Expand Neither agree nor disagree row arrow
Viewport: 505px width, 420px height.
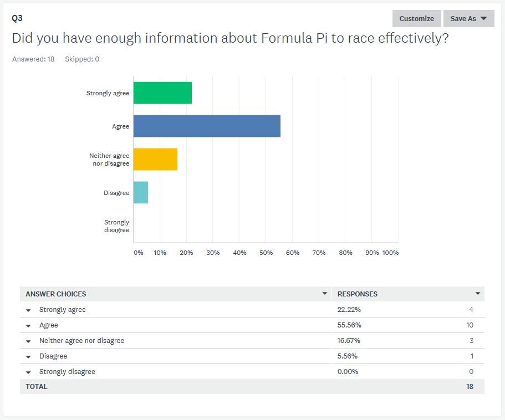[28, 341]
